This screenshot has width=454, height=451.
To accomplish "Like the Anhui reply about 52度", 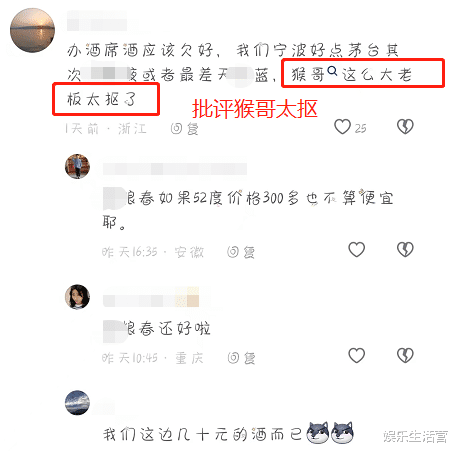I will (356, 250).
